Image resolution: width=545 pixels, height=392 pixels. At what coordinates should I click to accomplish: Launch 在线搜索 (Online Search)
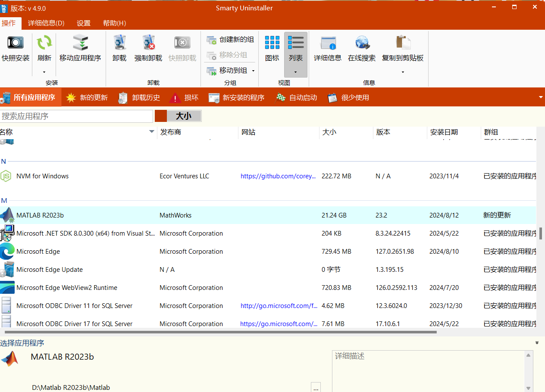[361, 48]
